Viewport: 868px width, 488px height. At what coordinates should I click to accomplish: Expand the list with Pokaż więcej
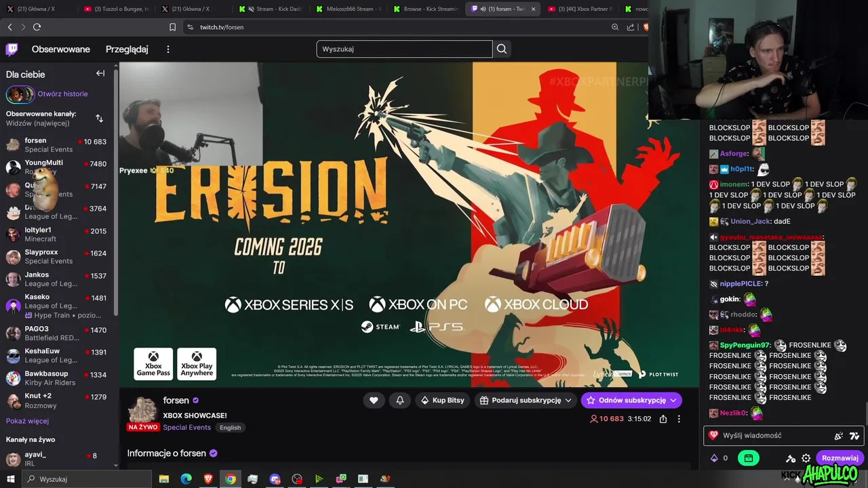[27, 421]
